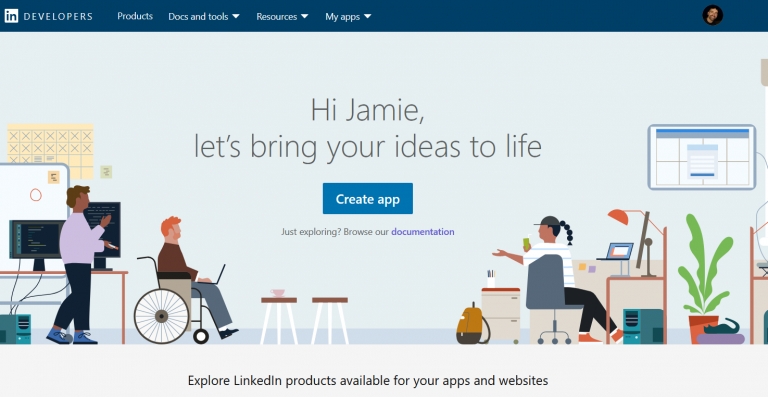Expand the Docs and tools dropdown
Viewport: 768px width, 397px height.
click(x=204, y=17)
